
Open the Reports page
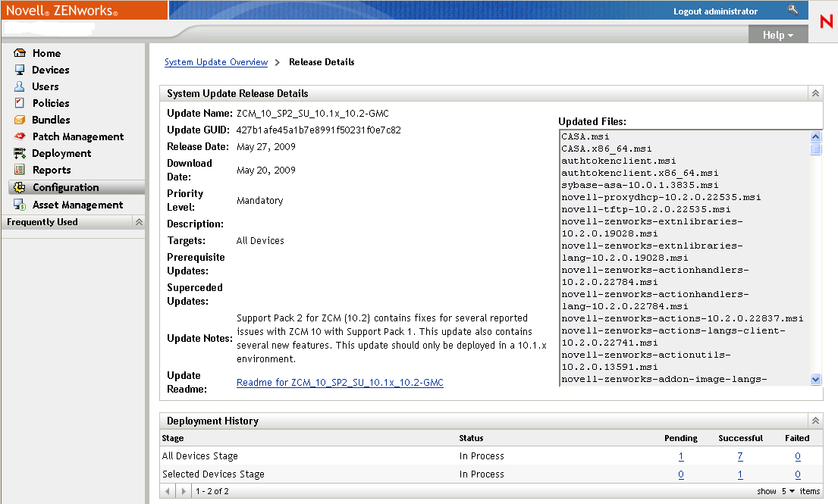pyautogui.click(x=52, y=170)
